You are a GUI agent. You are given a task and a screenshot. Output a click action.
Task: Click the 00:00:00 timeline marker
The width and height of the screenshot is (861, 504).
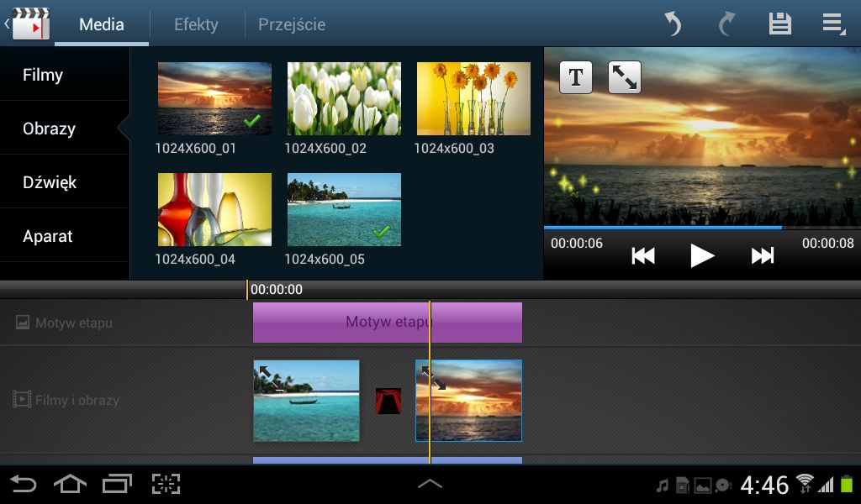click(x=276, y=290)
